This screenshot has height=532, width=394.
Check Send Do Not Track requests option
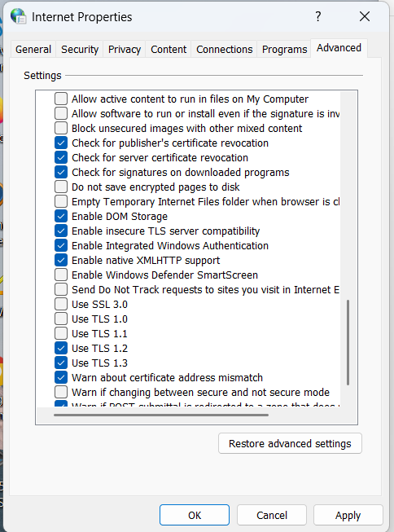click(x=61, y=289)
